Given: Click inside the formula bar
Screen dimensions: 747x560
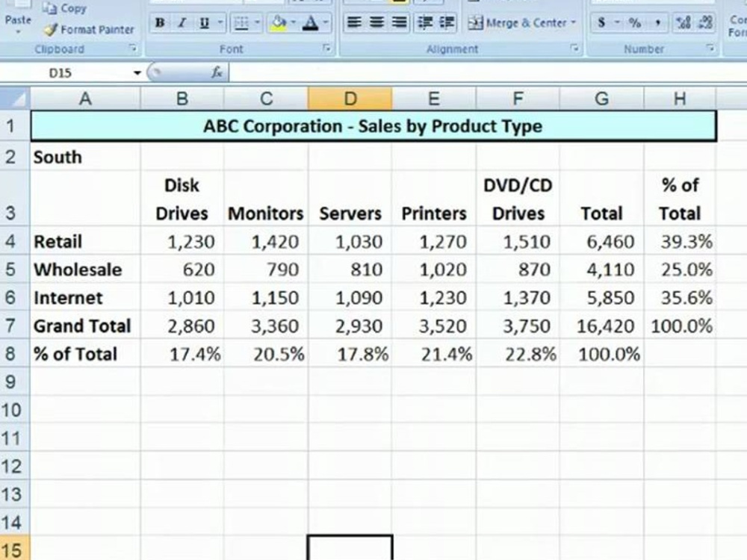Looking at the screenshot, I should click(488, 73).
